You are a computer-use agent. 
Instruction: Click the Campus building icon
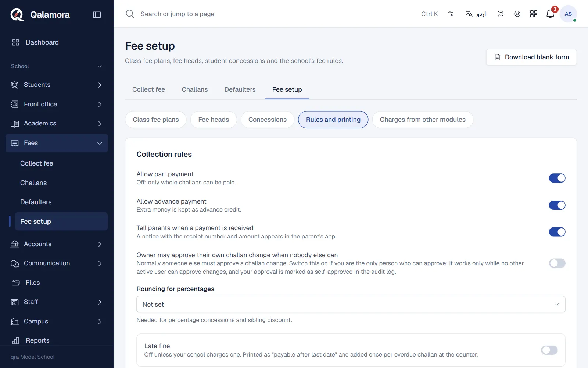(x=15, y=321)
